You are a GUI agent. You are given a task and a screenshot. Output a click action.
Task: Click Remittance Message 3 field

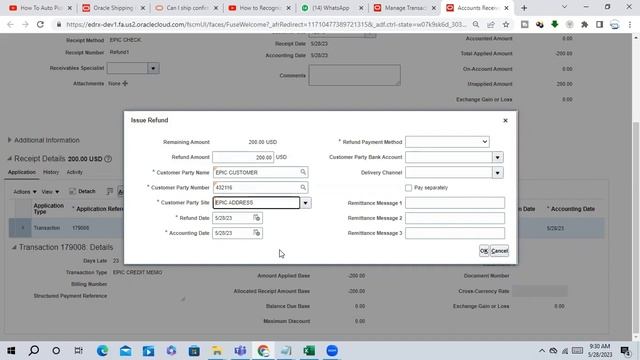pyautogui.click(x=455, y=233)
